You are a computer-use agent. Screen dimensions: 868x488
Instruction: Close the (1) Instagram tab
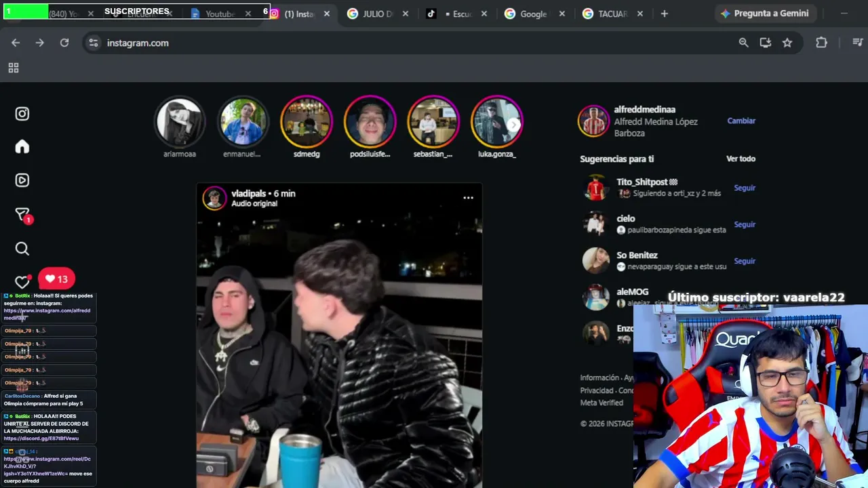[x=326, y=14]
